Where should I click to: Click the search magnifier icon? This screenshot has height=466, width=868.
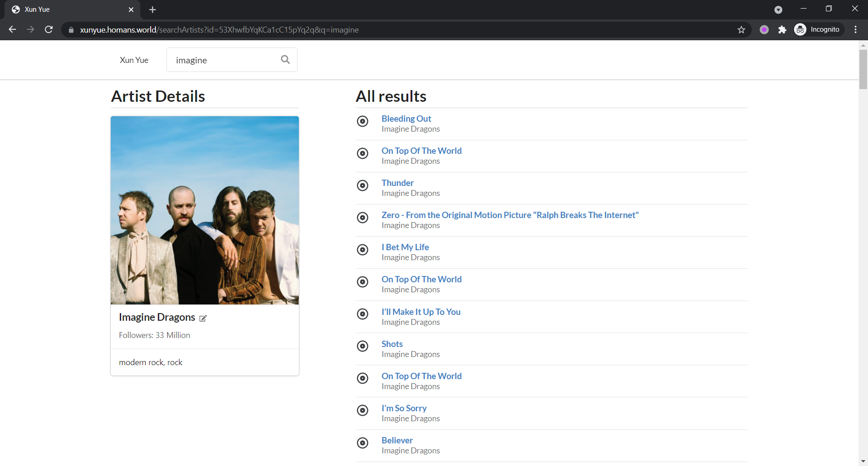click(285, 59)
